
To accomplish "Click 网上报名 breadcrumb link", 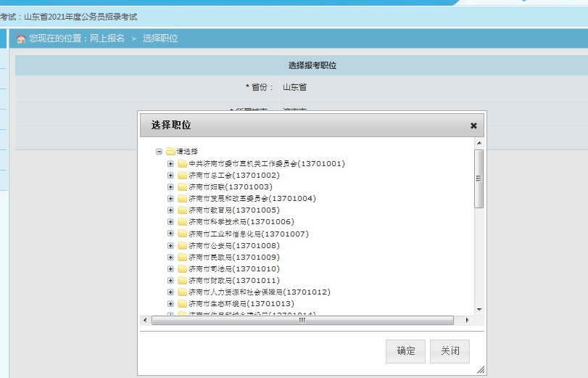I will pos(107,38).
